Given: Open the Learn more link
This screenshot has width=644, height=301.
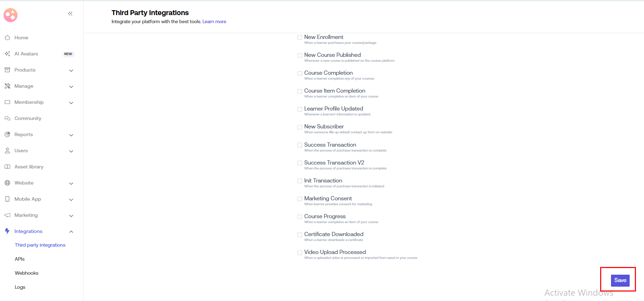Looking at the screenshot, I should [x=214, y=22].
